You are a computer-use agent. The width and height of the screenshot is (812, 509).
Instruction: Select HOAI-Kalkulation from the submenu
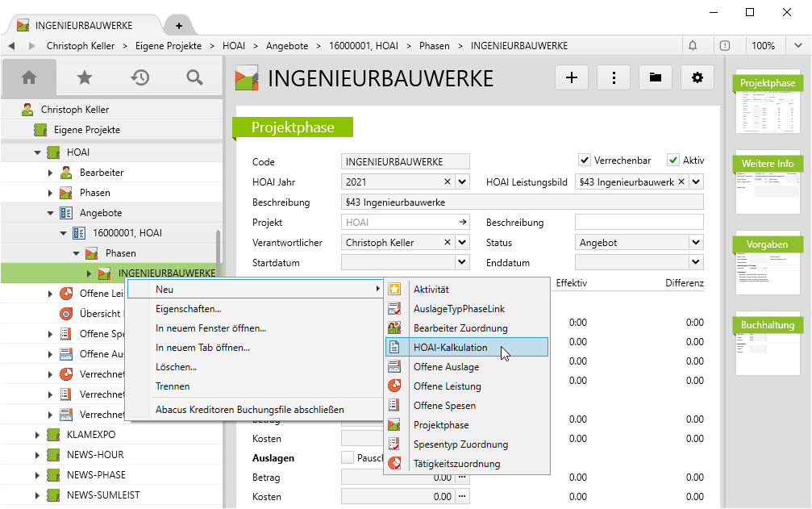click(450, 348)
